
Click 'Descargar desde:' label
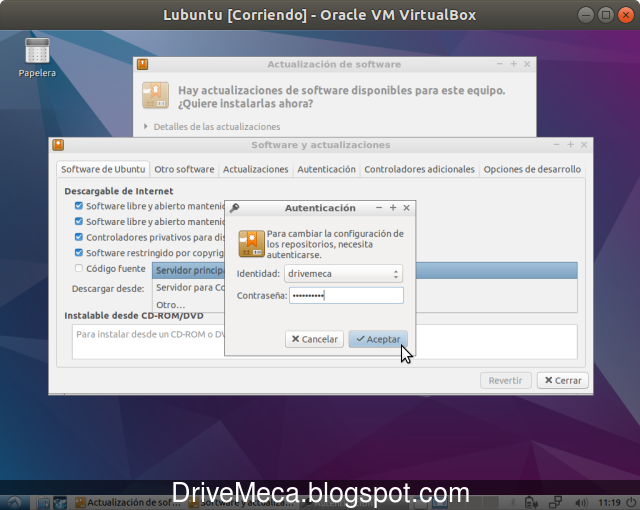pos(108,289)
